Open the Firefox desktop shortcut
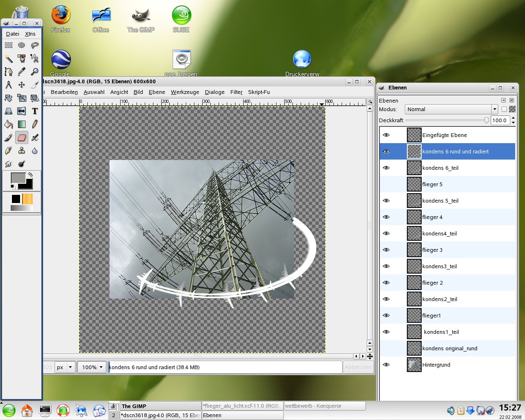This screenshot has width=525, height=420. tap(61, 19)
